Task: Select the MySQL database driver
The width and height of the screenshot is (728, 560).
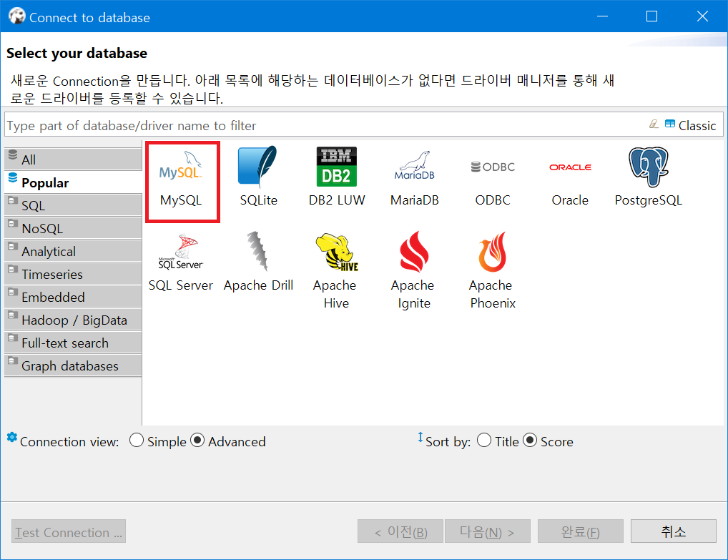Action: pos(182,182)
